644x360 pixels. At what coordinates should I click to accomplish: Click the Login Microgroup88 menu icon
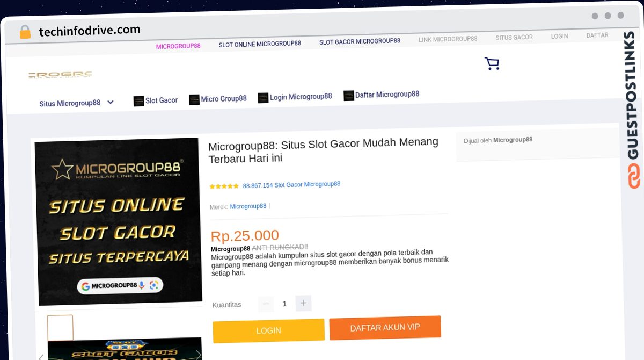click(263, 98)
